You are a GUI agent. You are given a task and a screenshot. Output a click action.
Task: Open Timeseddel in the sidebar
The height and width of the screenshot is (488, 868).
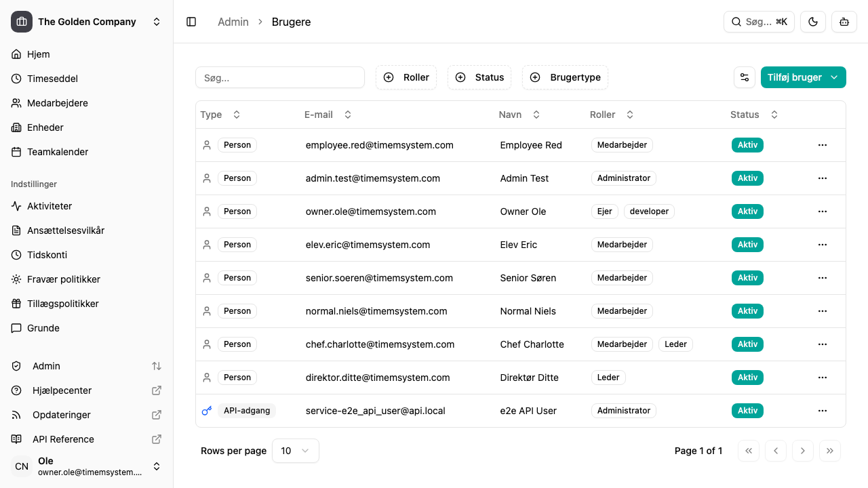pyautogui.click(x=52, y=79)
